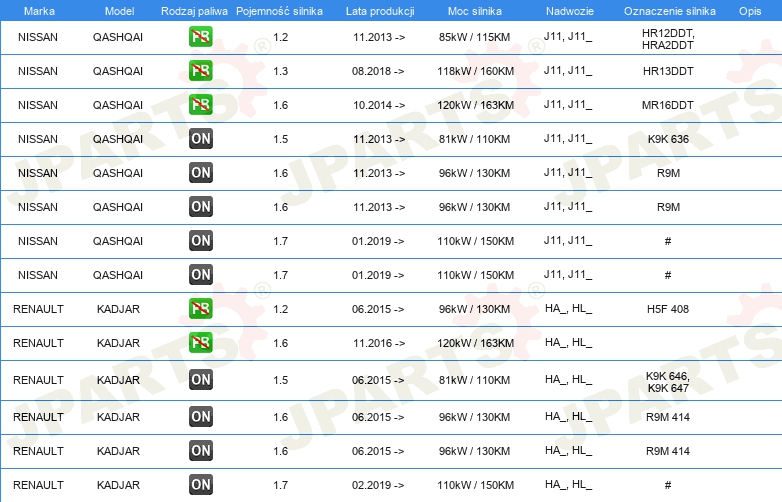
Task: Click # engine code in Kadjar 1.7 row
Action: 668,485
